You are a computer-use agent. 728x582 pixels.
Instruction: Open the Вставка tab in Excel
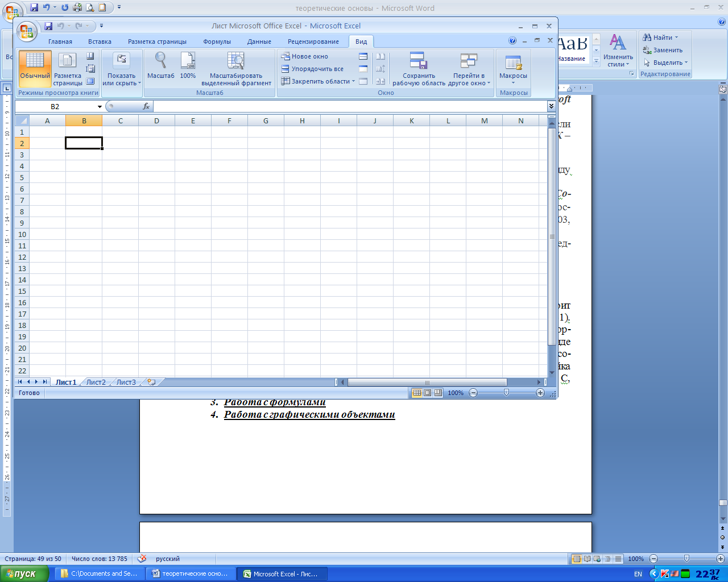pyautogui.click(x=100, y=41)
